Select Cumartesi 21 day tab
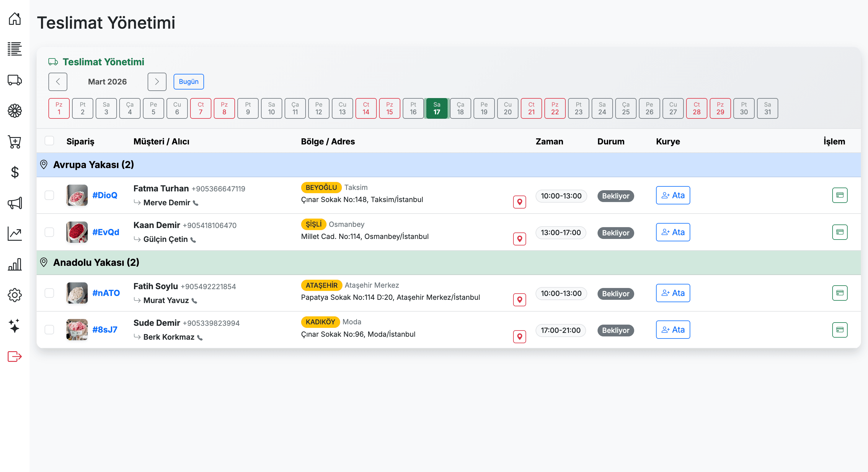The height and width of the screenshot is (472, 868). click(531, 108)
